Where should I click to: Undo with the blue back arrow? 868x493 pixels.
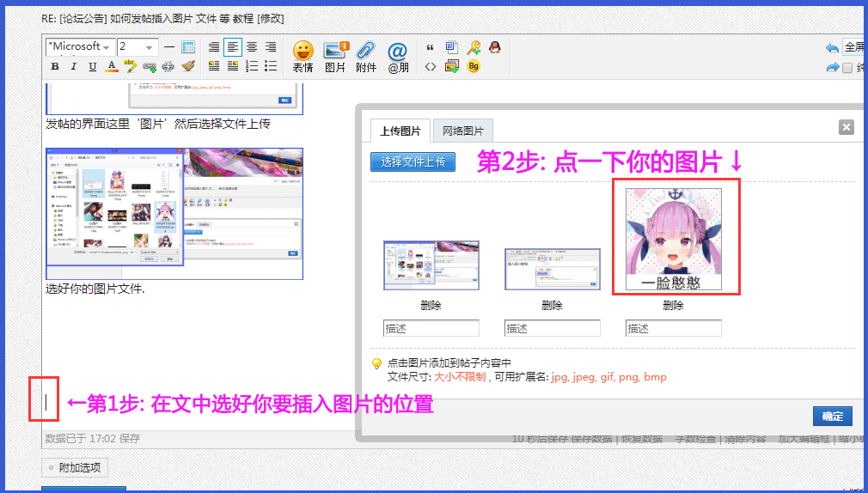[831, 47]
